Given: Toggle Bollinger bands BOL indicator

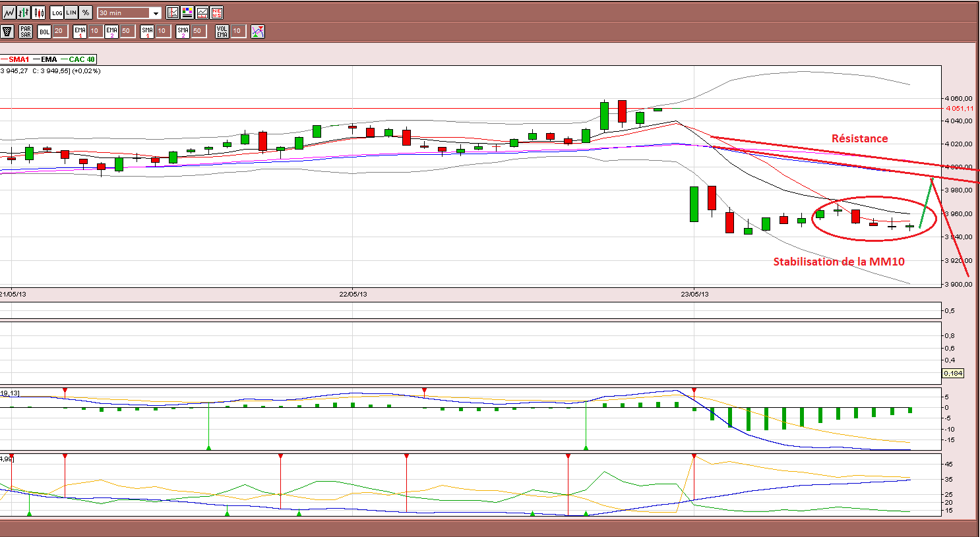Looking at the screenshot, I should tap(44, 31).
